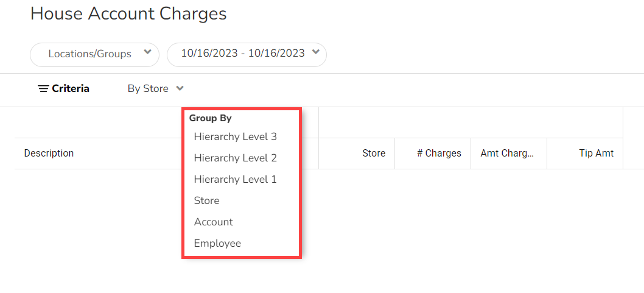Click the Store column header
Screen dimensions: 644x293
coord(373,154)
